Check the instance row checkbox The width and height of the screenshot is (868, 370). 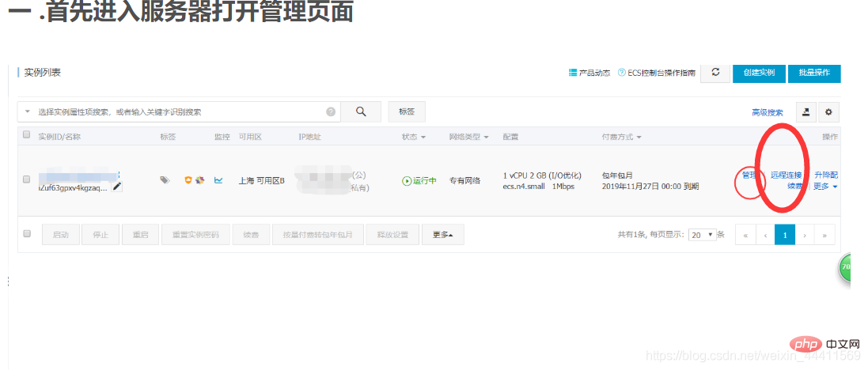click(27, 179)
